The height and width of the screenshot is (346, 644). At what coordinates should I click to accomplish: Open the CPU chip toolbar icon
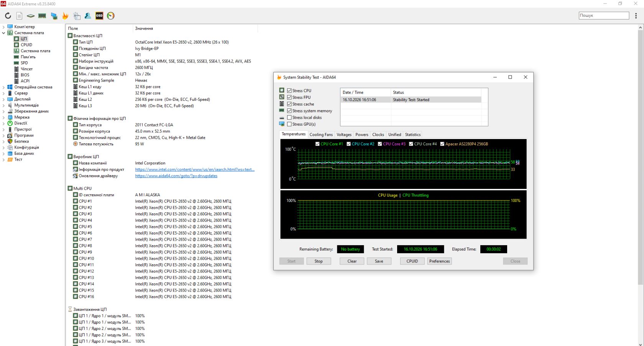pyautogui.click(x=31, y=16)
